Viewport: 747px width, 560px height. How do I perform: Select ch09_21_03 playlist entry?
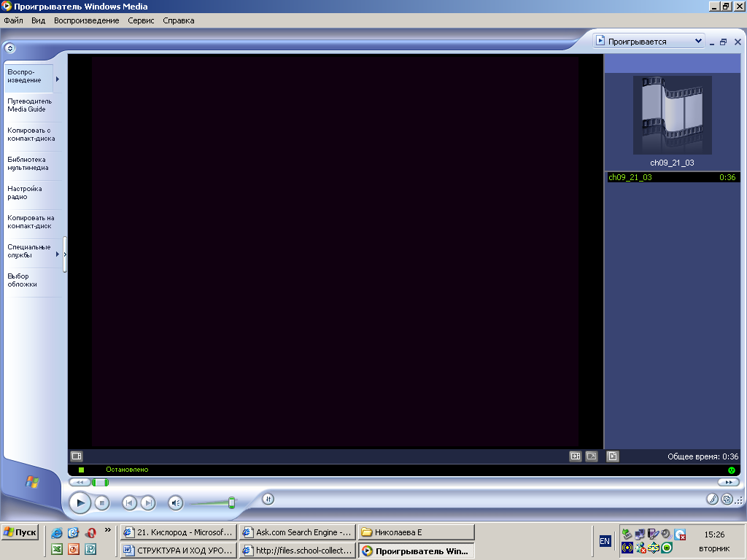tap(672, 177)
